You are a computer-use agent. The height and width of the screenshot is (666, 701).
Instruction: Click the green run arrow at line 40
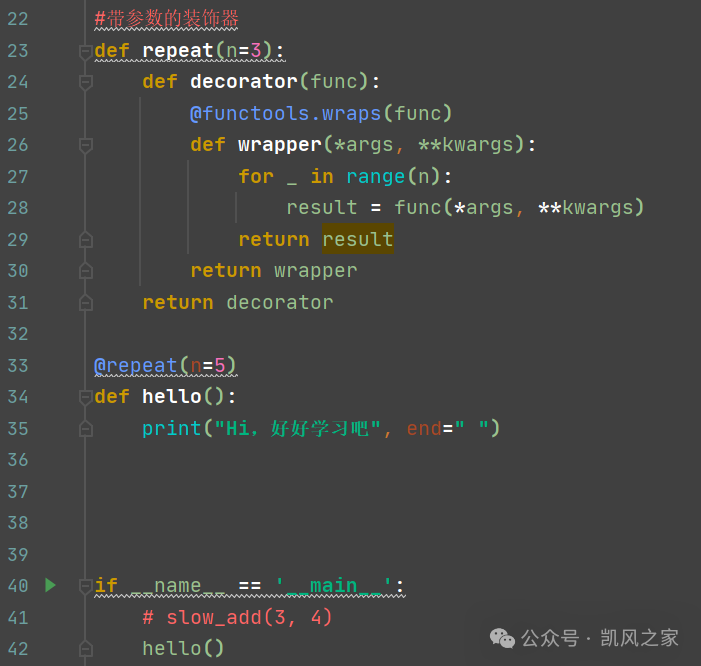pos(51,585)
